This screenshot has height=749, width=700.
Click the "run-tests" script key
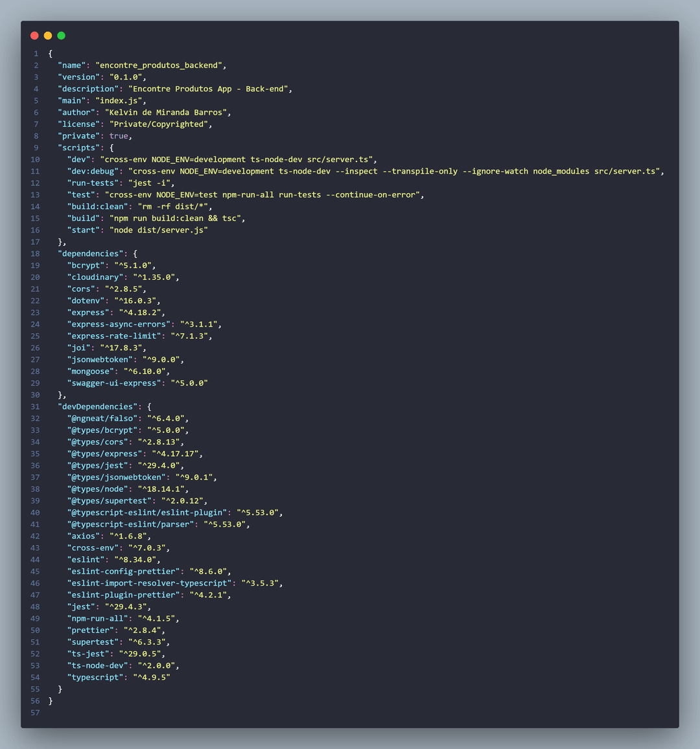click(93, 183)
